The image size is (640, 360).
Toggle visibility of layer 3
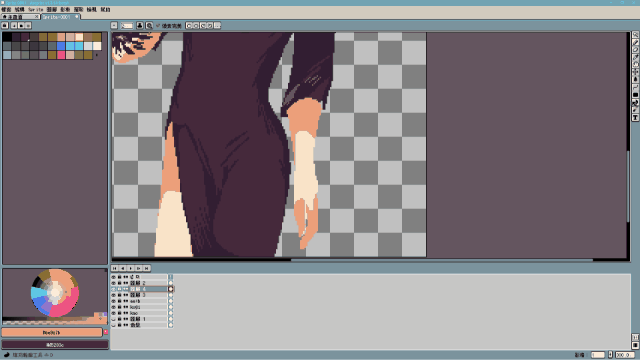[113, 295]
